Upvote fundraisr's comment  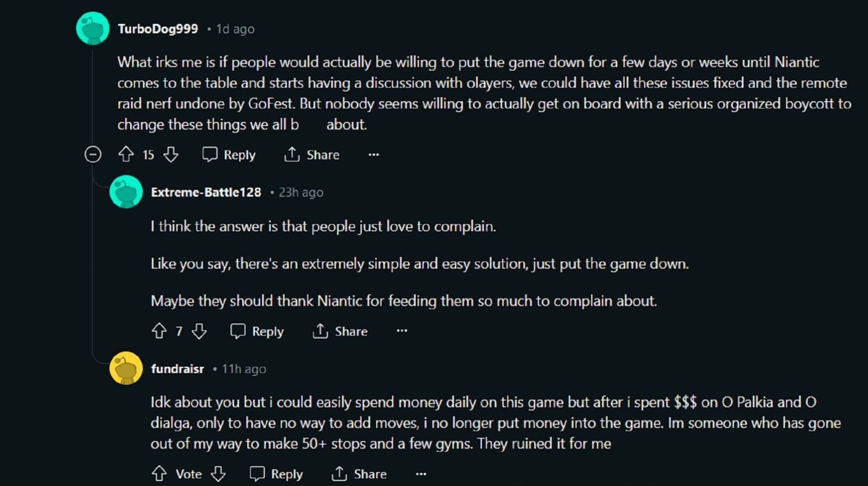click(159, 473)
